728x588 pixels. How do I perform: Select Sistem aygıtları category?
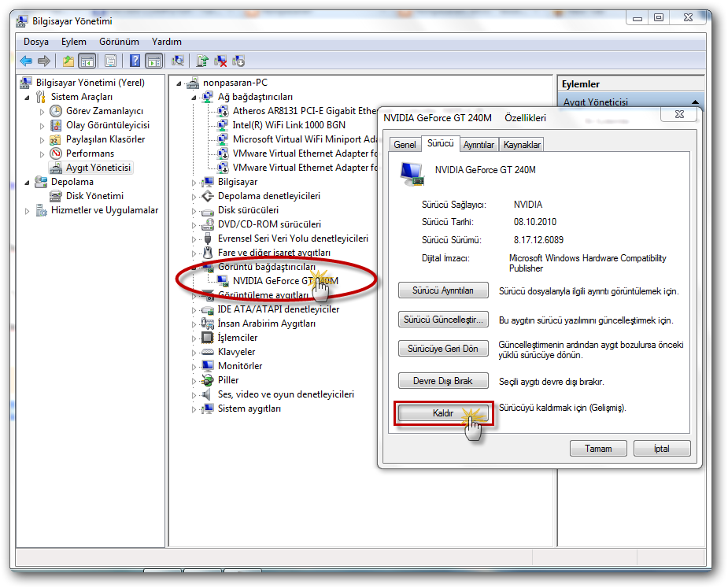(x=249, y=409)
